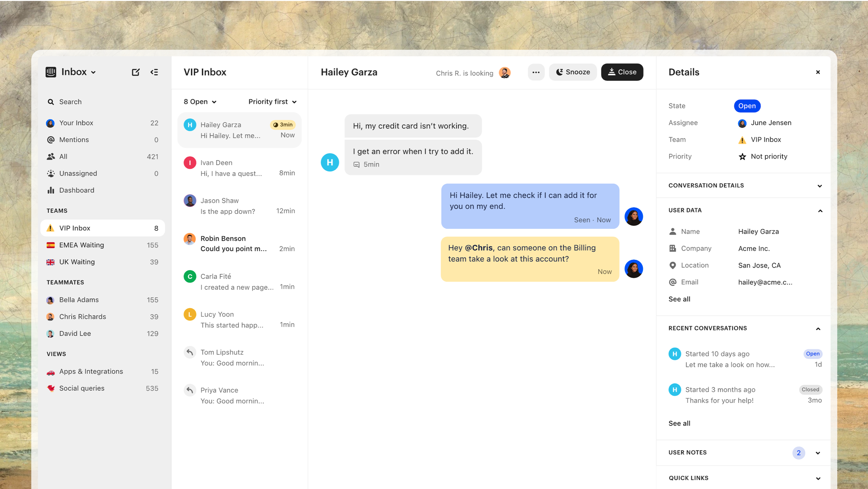
Task: Close the Details panel with the X icon
Action: pyautogui.click(x=818, y=72)
